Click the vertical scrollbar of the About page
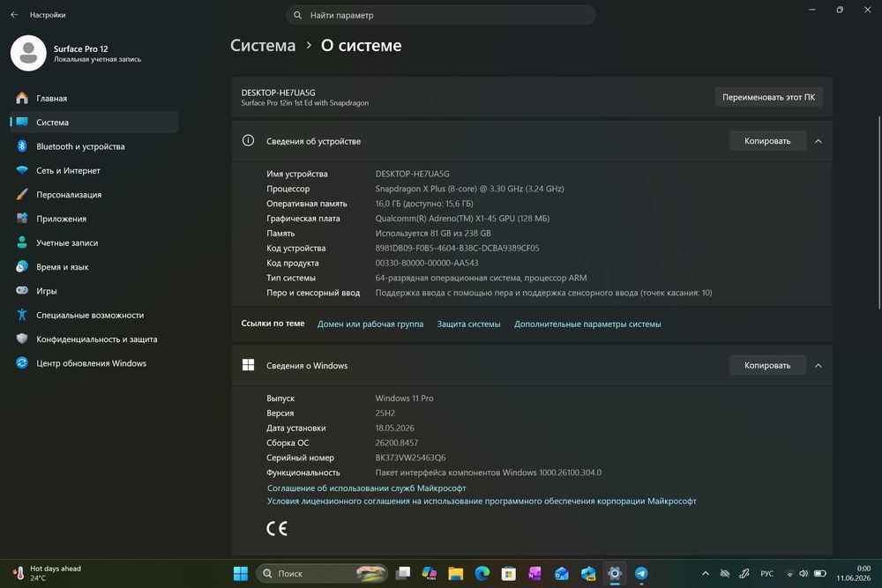Screen dimensions: 882x588 pos(879,212)
